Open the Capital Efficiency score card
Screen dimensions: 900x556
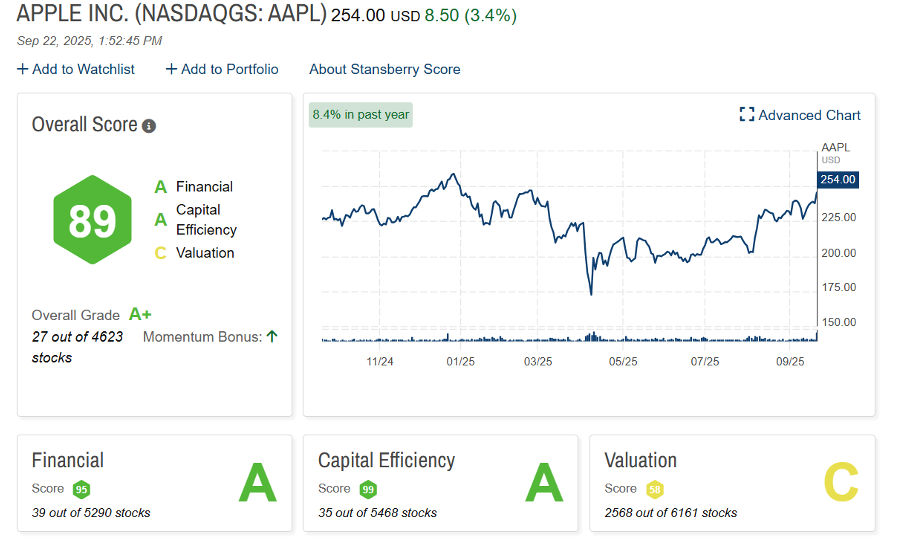(440, 483)
